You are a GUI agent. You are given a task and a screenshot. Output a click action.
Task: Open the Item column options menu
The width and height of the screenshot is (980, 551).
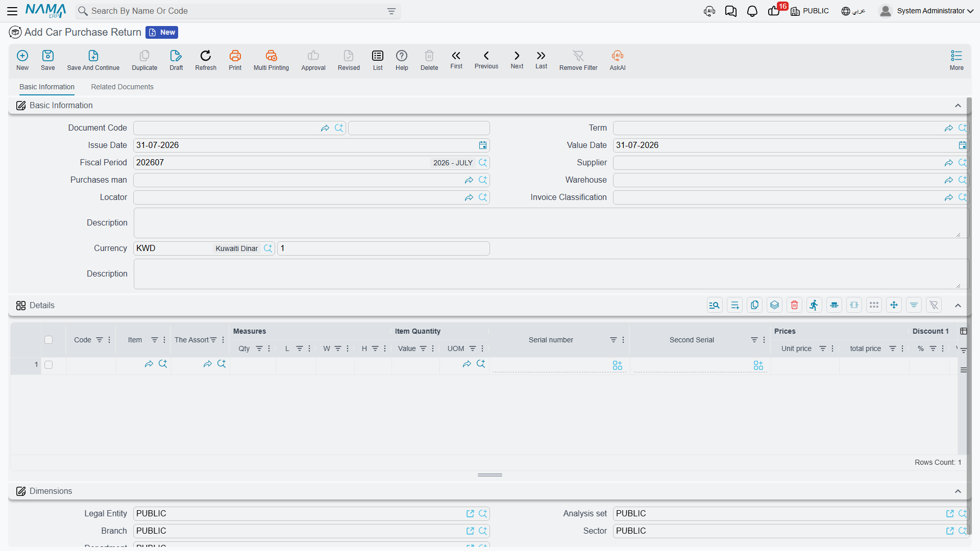[x=164, y=340]
